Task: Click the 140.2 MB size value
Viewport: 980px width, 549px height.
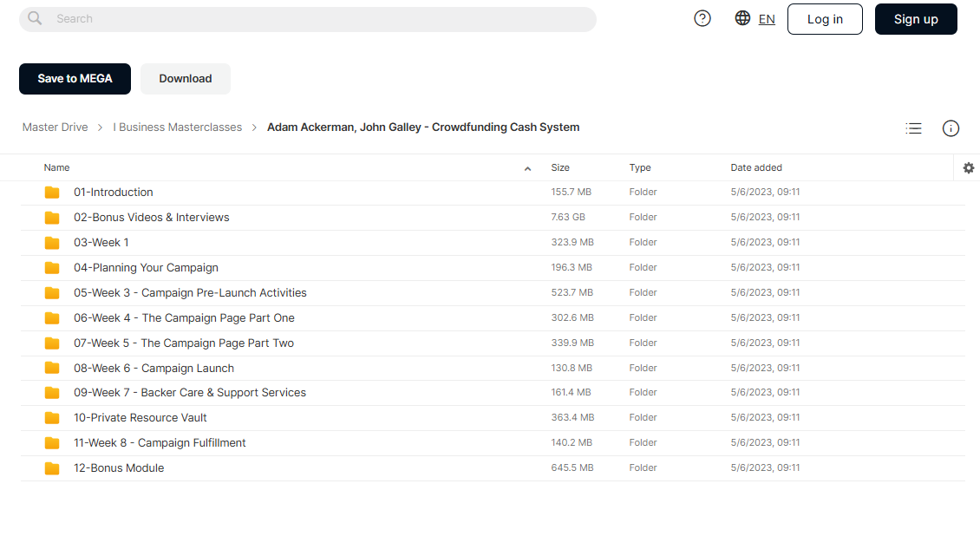Action: pyautogui.click(x=572, y=442)
